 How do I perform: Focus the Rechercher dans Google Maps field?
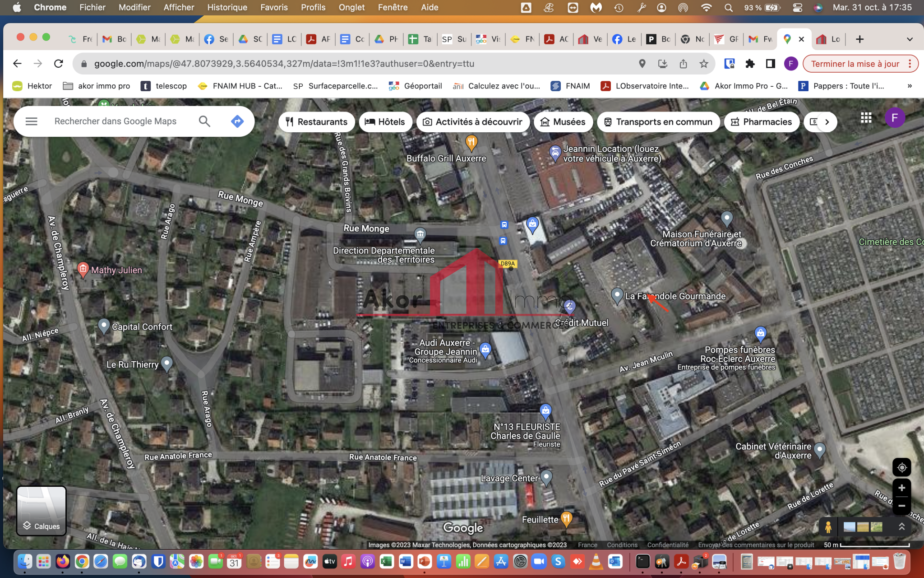115,121
